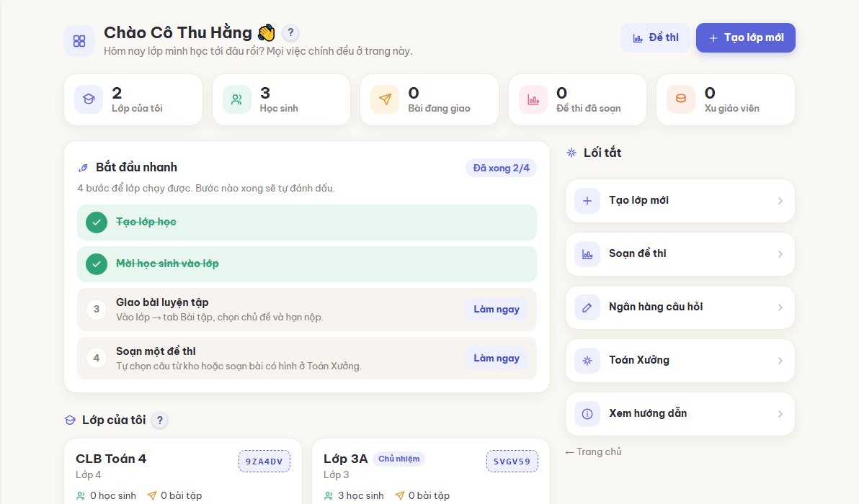Click Làm ngay for Soạn một đề thi
The image size is (859, 504).
(497, 359)
